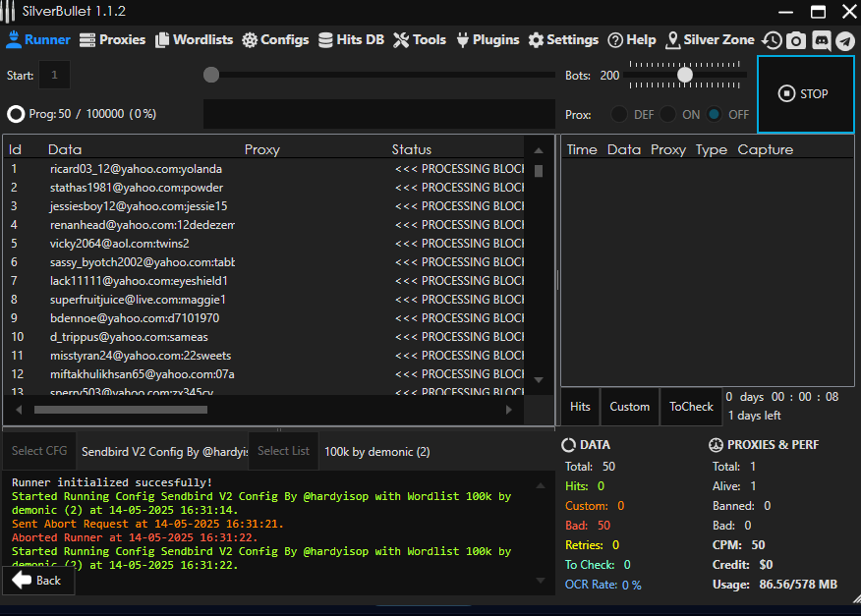The height and width of the screenshot is (616, 861).
Task: Open the Discord icon link
Action: coord(821,40)
